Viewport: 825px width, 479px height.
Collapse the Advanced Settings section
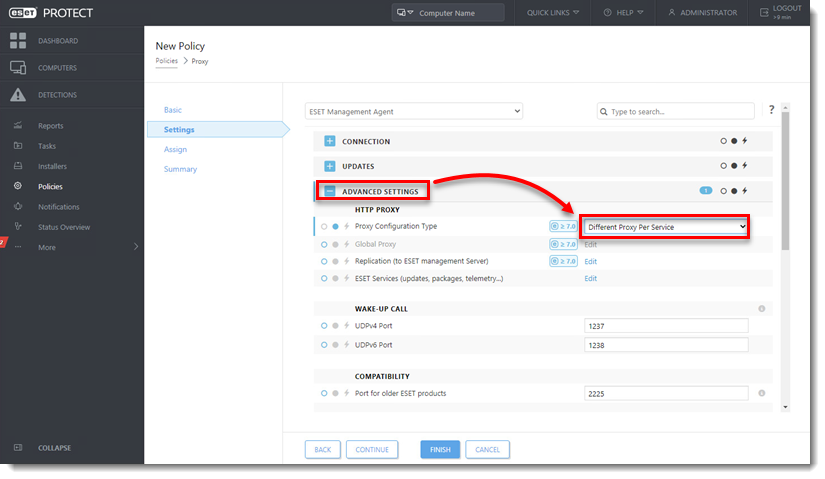point(329,191)
